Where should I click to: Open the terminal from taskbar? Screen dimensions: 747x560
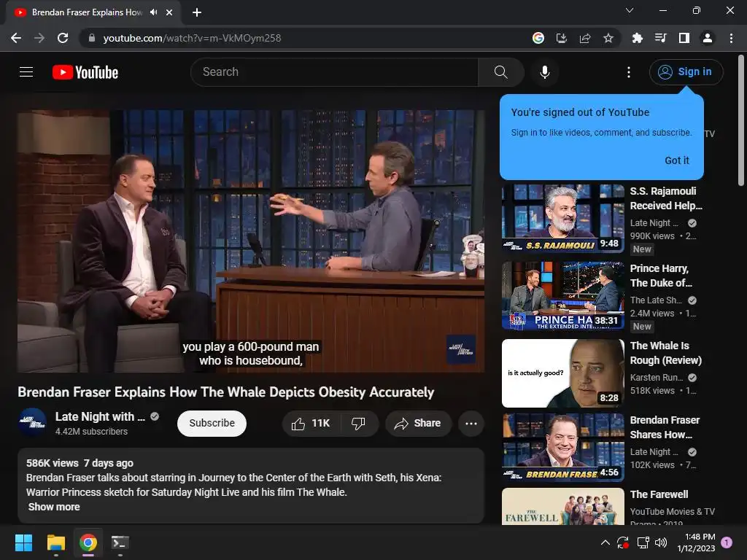(x=120, y=542)
